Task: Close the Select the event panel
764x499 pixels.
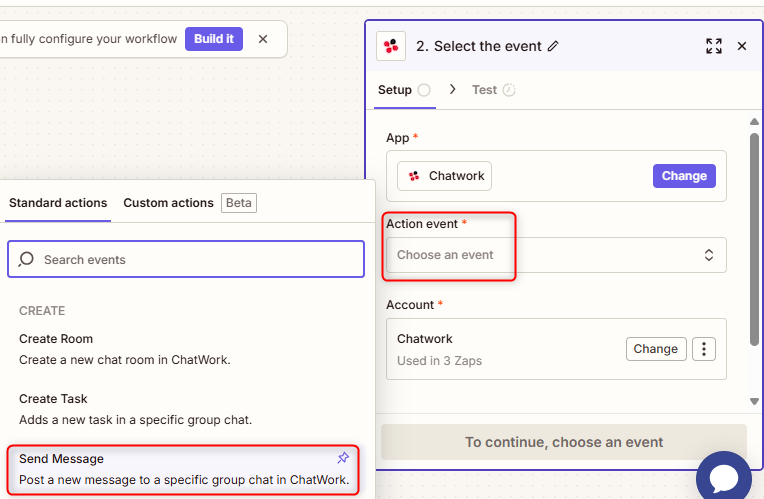Action: pyautogui.click(x=742, y=46)
